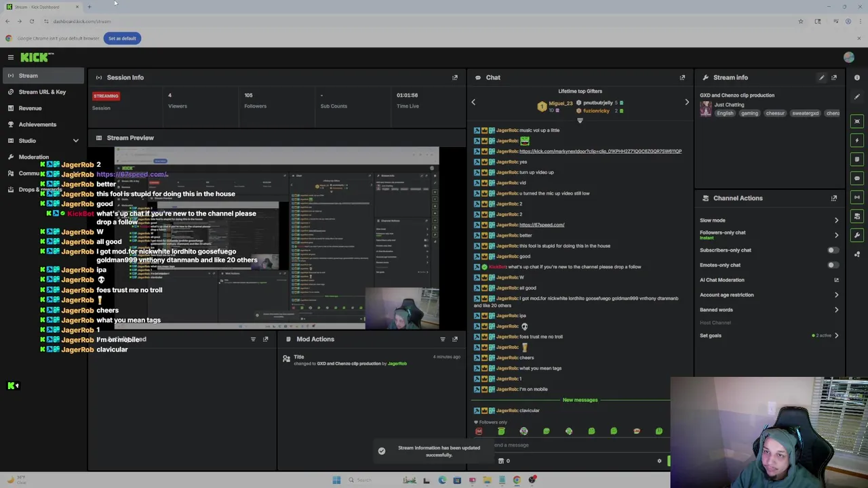Screen dimensions: 868x488
Task: Toggle the chat bubble widget on the right rail
Action: (857, 178)
